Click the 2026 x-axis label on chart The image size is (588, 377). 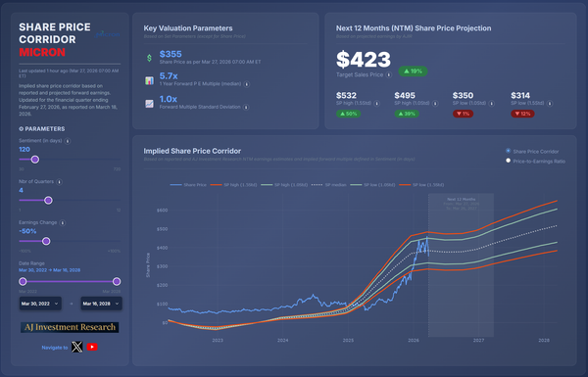pos(414,340)
